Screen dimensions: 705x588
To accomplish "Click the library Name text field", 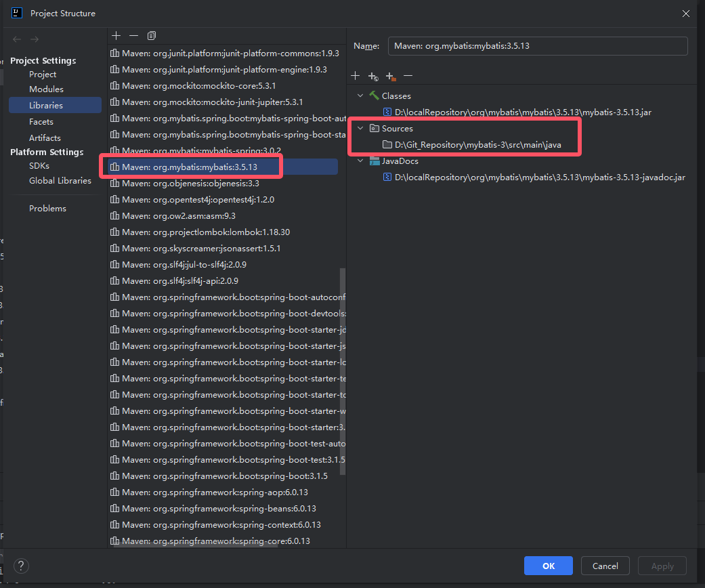I will pos(538,46).
